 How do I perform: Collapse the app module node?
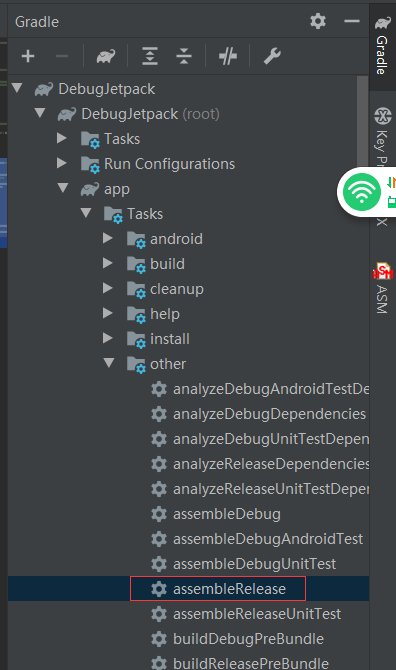63,188
